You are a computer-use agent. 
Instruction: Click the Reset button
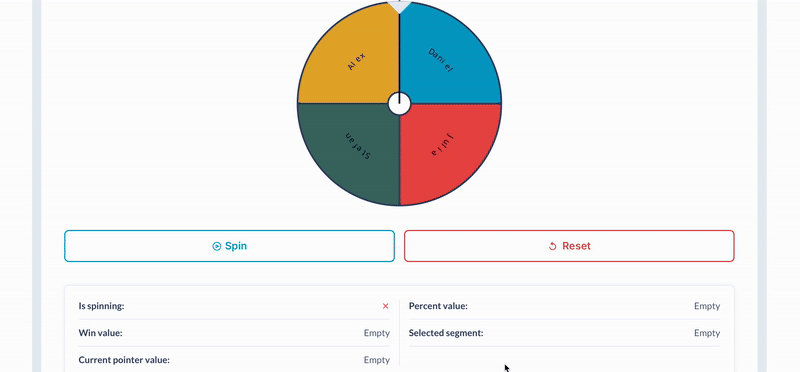click(x=569, y=246)
